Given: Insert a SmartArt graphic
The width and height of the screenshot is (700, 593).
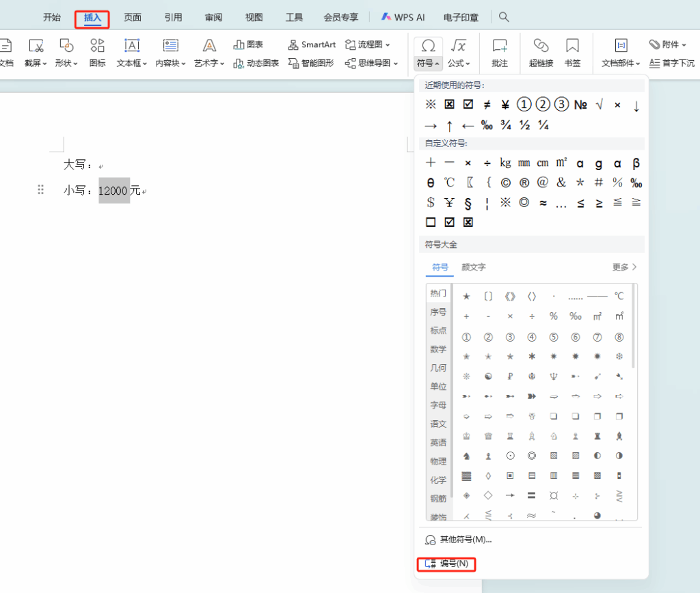Looking at the screenshot, I should coord(312,44).
